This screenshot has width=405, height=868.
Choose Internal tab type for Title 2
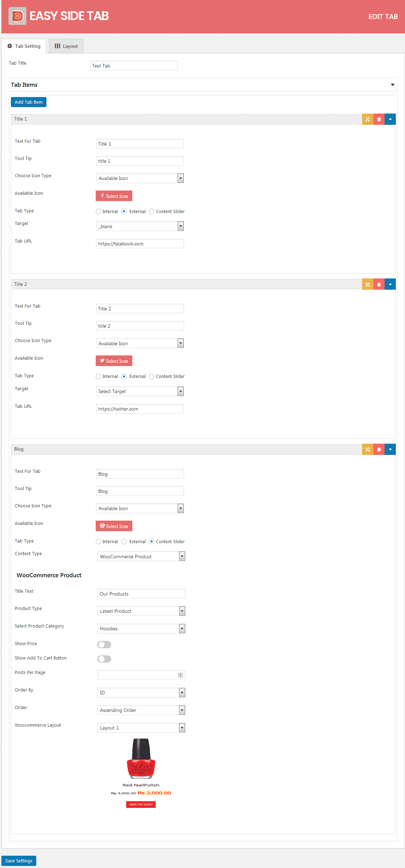point(99,377)
